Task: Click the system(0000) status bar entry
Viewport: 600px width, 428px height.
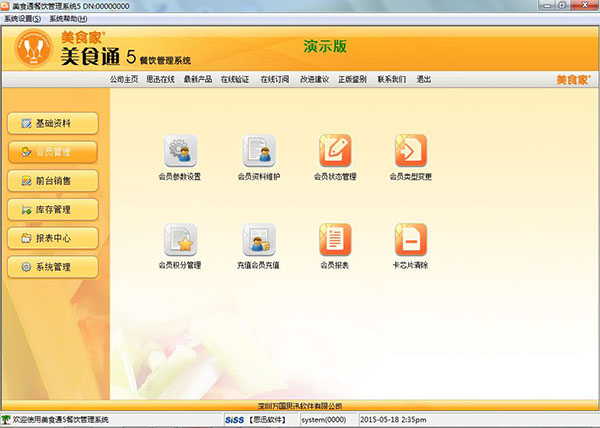Action: (324, 420)
